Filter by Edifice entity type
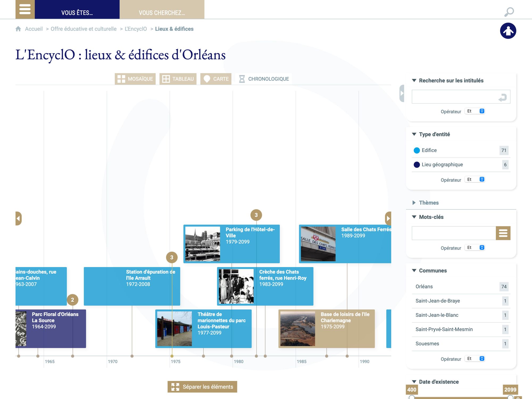The width and height of the screenshot is (532, 399). (429, 150)
